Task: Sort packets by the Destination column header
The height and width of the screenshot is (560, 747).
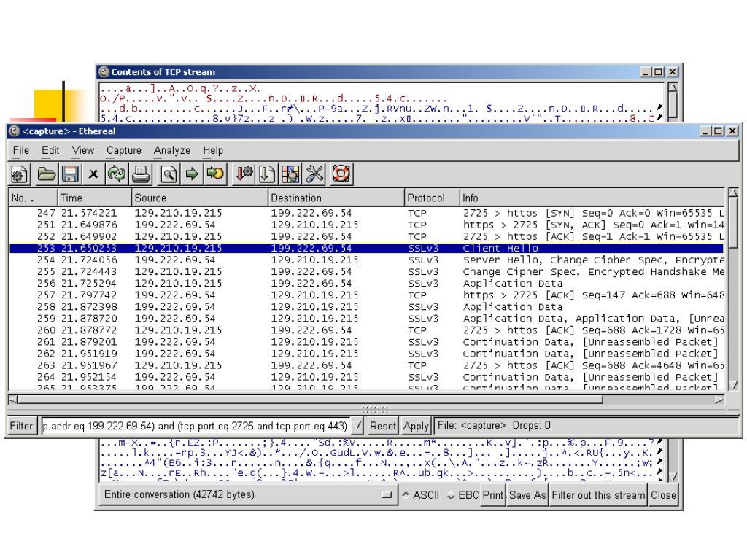Action: click(x=336, y=198)
